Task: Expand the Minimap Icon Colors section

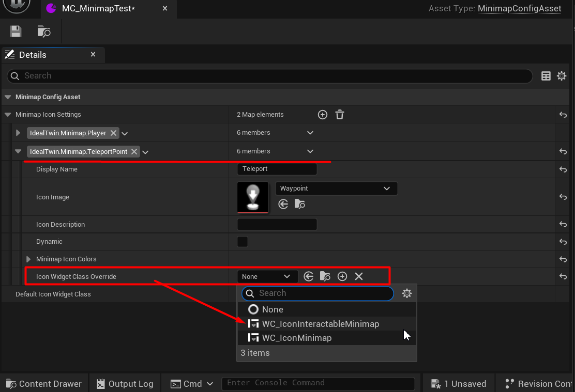Action: (x=28, y=259)
